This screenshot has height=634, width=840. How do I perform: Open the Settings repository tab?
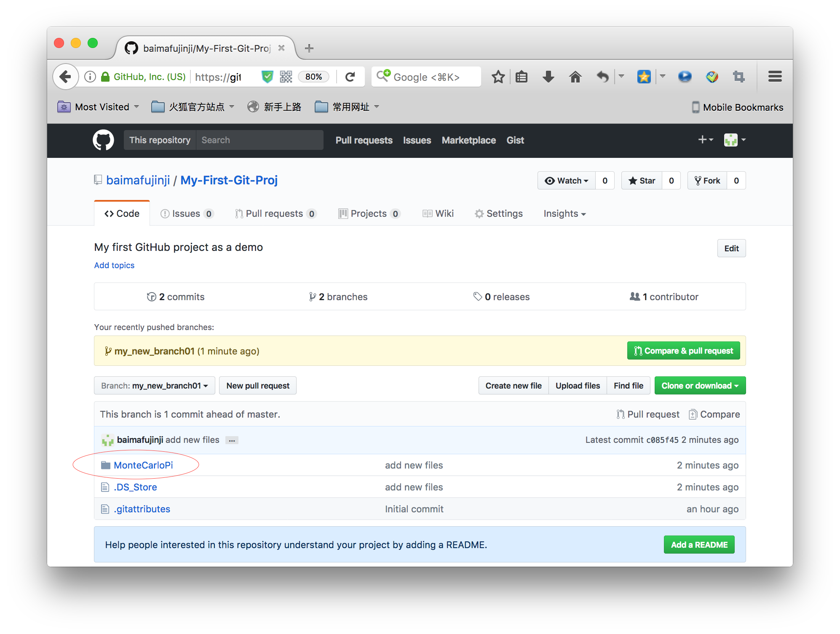click(x=499, y=213)
